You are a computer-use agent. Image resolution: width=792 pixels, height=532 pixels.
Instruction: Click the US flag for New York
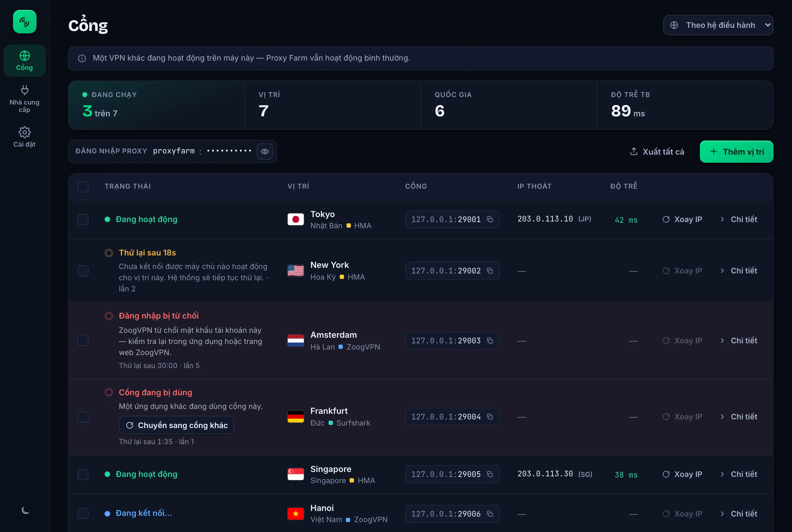click(x=295, y=271)
